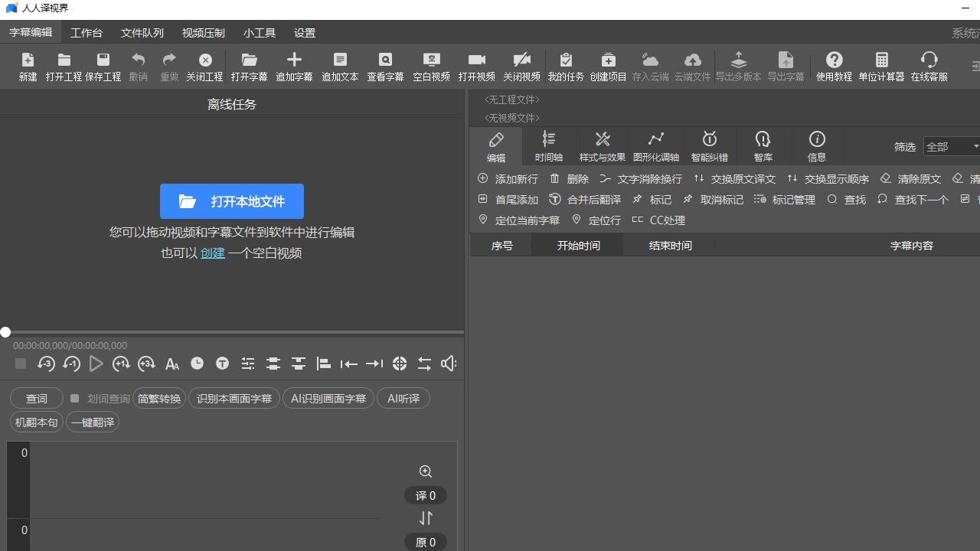980x551 pixels.
Task: Open the 设置 menu
Action: point(305,33)
